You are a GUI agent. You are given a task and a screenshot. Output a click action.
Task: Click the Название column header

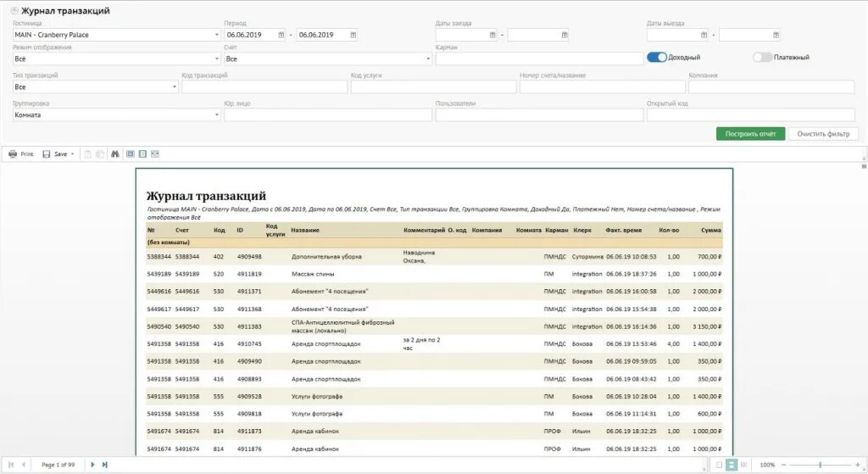(305, 230)
